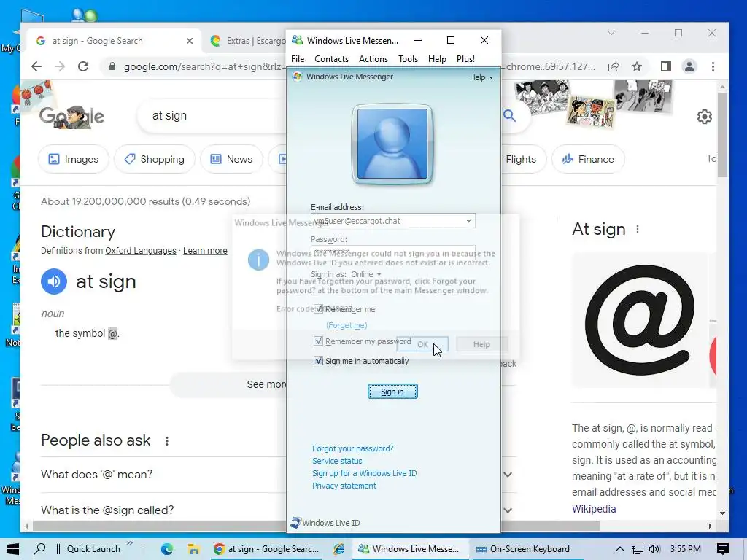Open File Explorer from the taskbar
The image size is (747, 560).
pos(193,549)
